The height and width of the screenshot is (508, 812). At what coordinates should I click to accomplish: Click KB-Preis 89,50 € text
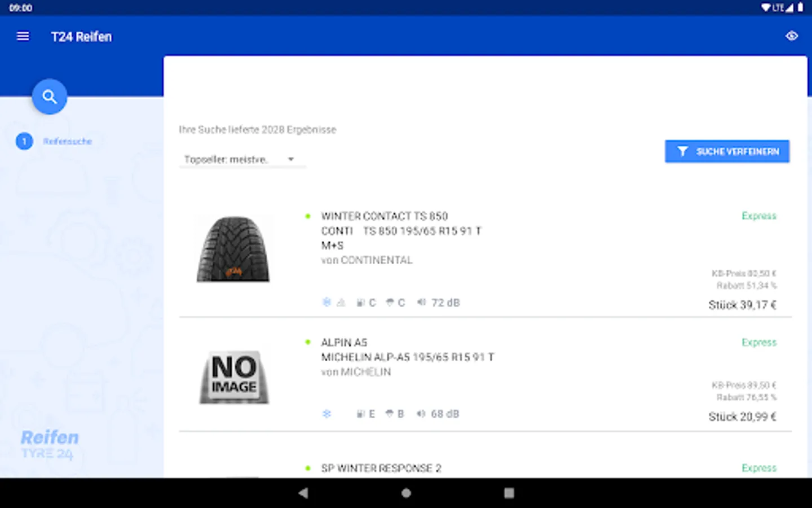[x=744, y=385]
